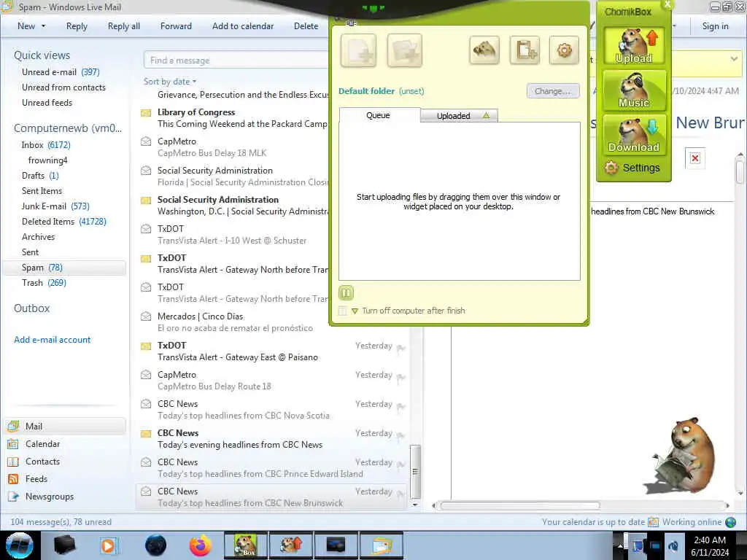Click Reply all in the toolbar

point(124,26)
